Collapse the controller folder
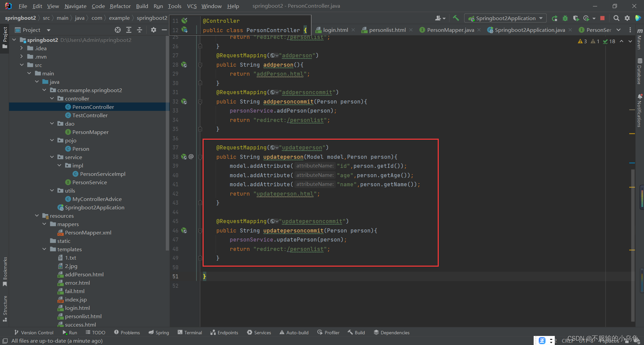 (52, 98)
